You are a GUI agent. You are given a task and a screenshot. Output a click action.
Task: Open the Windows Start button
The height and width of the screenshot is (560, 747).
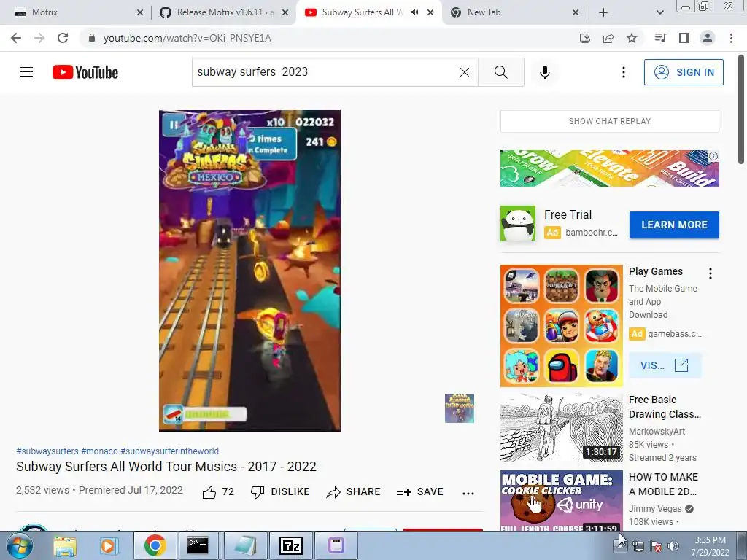tap(19, 545)
